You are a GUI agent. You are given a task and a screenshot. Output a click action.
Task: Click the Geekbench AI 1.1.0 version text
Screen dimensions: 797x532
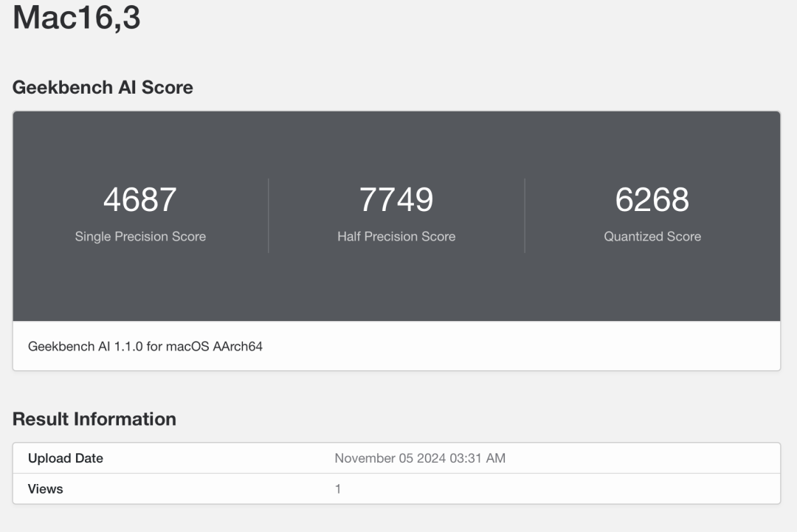tap(145, 347)
